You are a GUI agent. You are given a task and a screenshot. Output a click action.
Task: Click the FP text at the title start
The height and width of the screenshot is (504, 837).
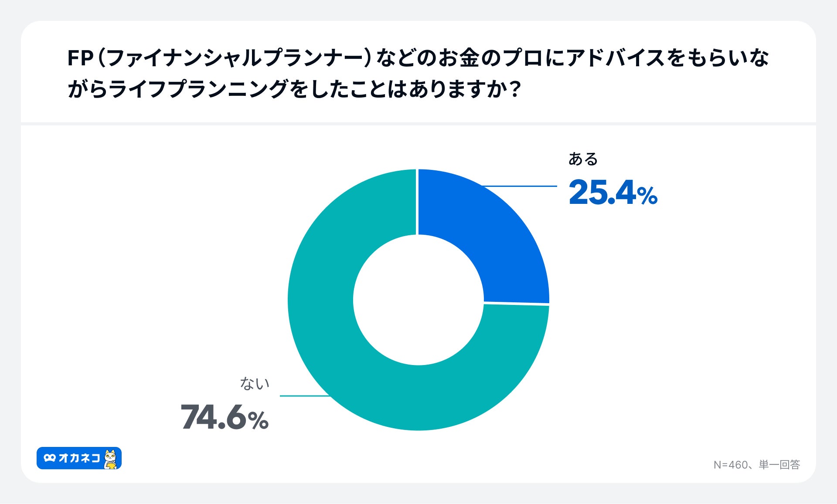click(x=81, y=59)
